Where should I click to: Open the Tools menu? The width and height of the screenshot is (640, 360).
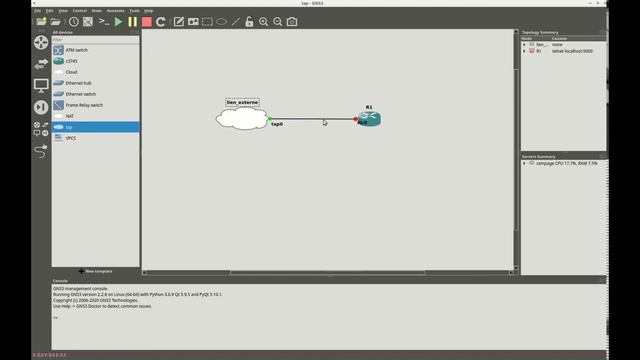[134, 11]
